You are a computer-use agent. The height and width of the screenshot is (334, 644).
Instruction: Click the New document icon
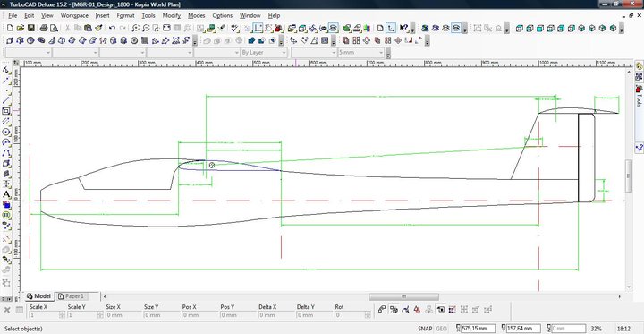click(10, 28)
